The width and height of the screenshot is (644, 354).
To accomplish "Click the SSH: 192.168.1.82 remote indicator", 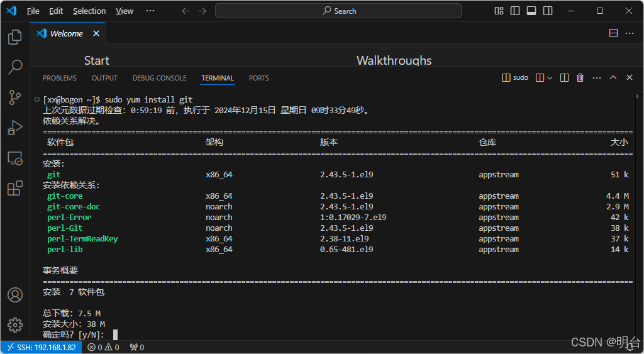I will (42, 348).
